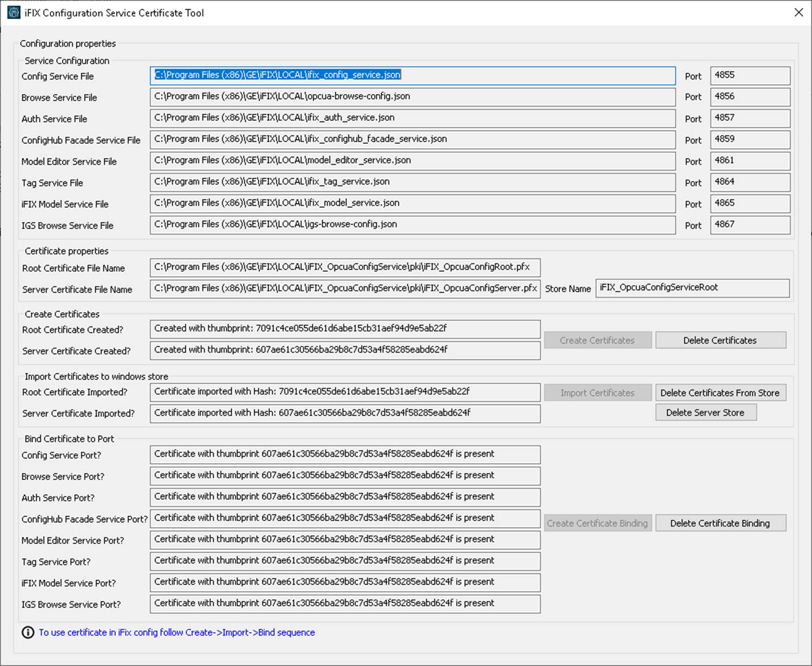Click the port field showing 4864
The width and height of the screenshot is (812, 666).
[750, 182]
